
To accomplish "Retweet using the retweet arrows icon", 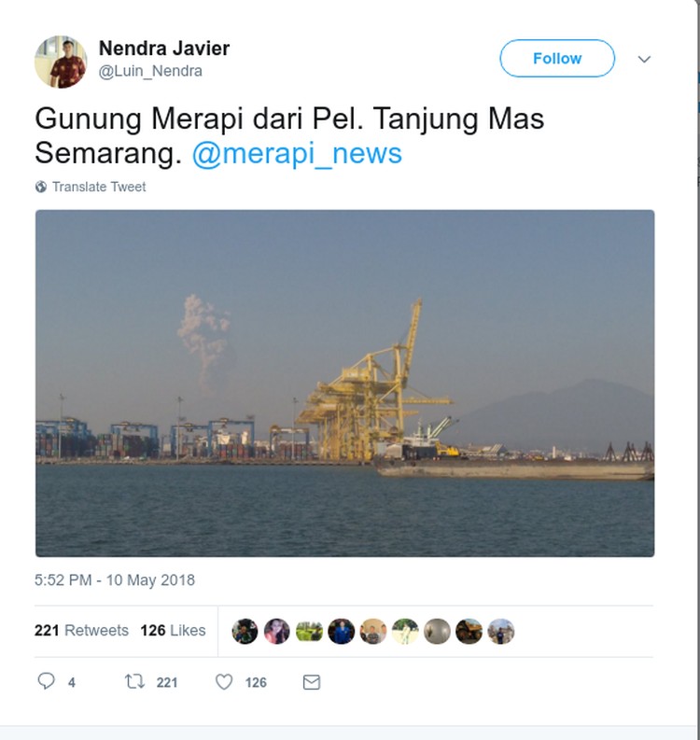I will tap(134, 681).
